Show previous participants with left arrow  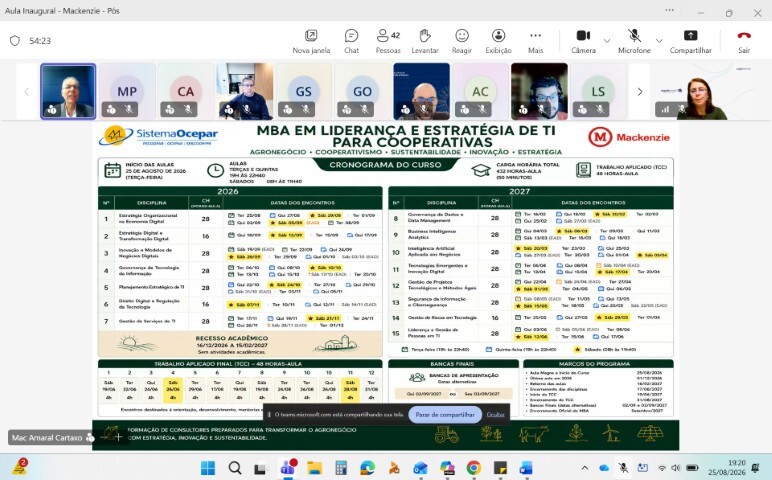click(27, 92)
